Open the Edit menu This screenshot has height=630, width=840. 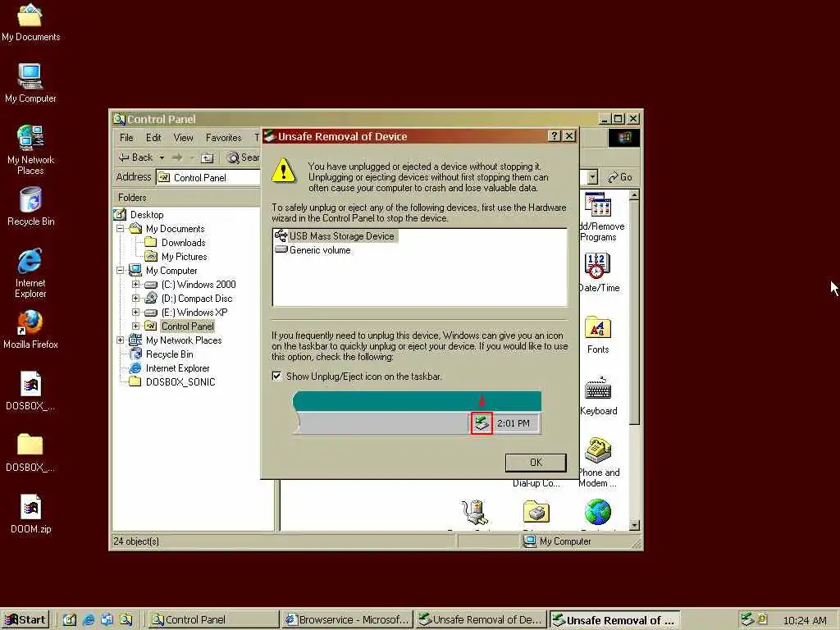[x=153, y=138]
